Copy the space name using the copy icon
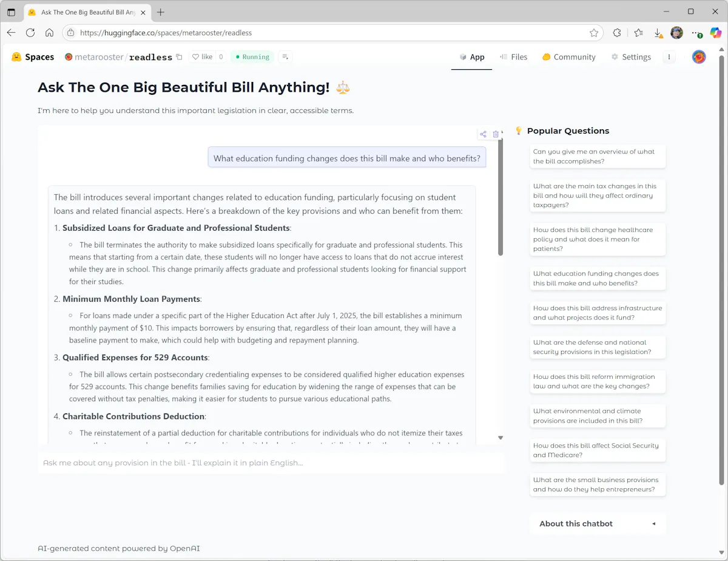728x561 pixels. 179,57
